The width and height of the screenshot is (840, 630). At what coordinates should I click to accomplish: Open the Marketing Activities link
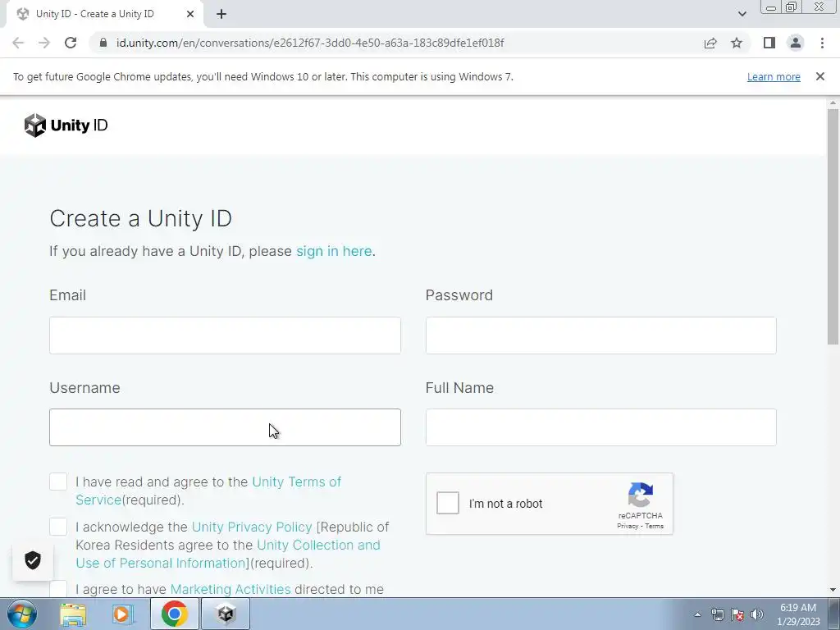coord(231,589)
